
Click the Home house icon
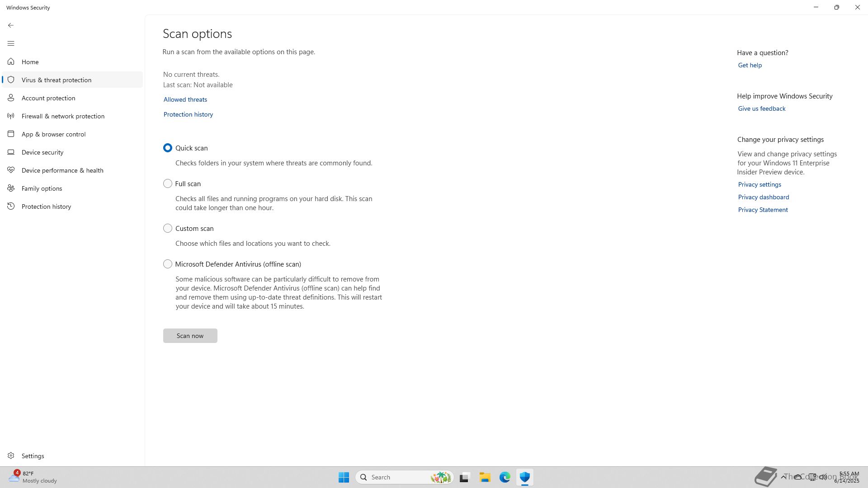coord(11,61)
